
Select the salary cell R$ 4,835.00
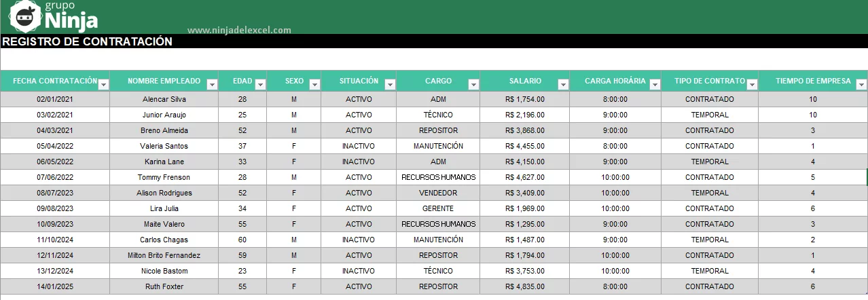(525, 286)
